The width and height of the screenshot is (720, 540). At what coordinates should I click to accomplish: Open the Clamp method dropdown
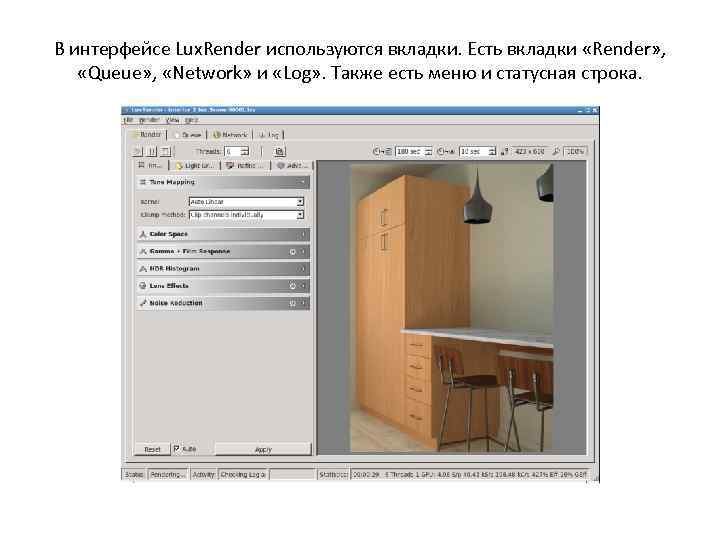coord(246,215)
